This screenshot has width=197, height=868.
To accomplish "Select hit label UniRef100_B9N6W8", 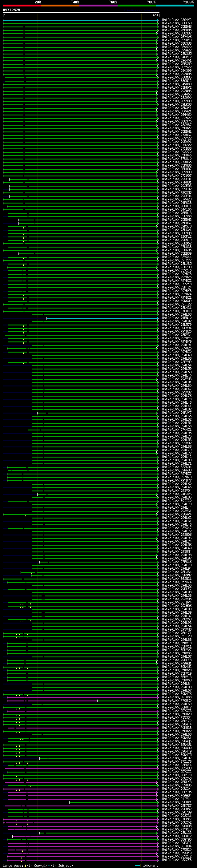I will (x=177, y=470).
